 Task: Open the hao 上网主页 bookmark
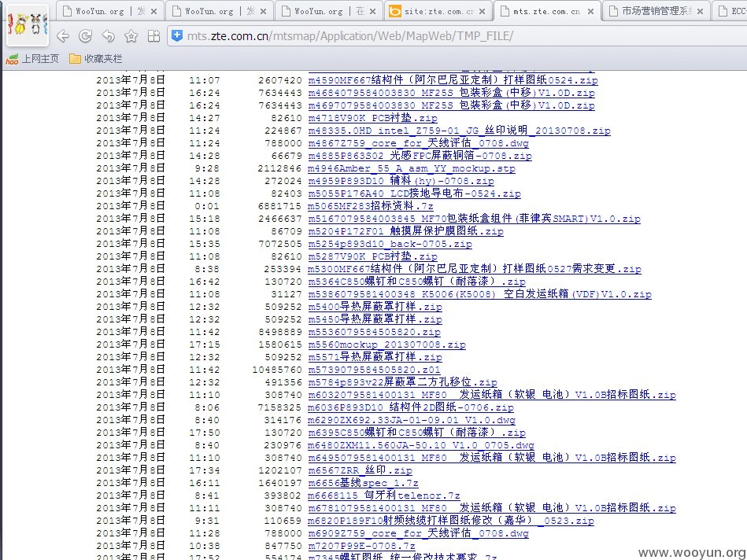click(x=32, y=59)
